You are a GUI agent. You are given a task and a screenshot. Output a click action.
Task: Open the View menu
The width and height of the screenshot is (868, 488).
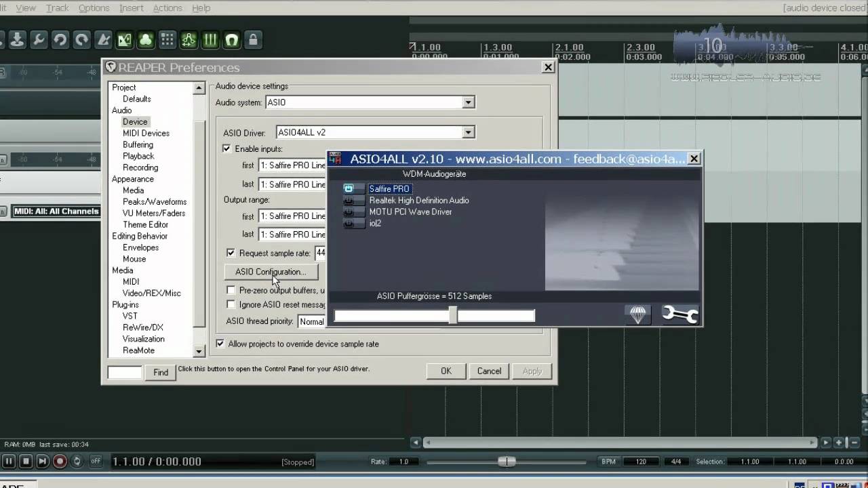[26, 8]
